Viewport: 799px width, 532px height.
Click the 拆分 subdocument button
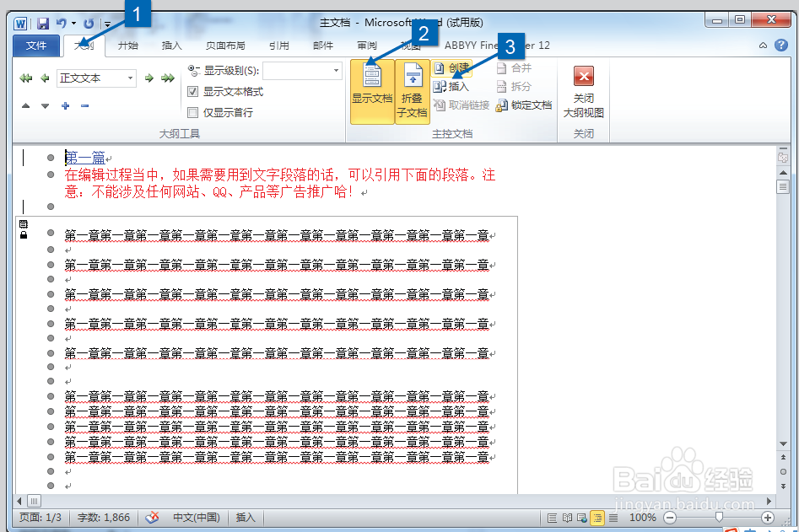click(514, 87)
